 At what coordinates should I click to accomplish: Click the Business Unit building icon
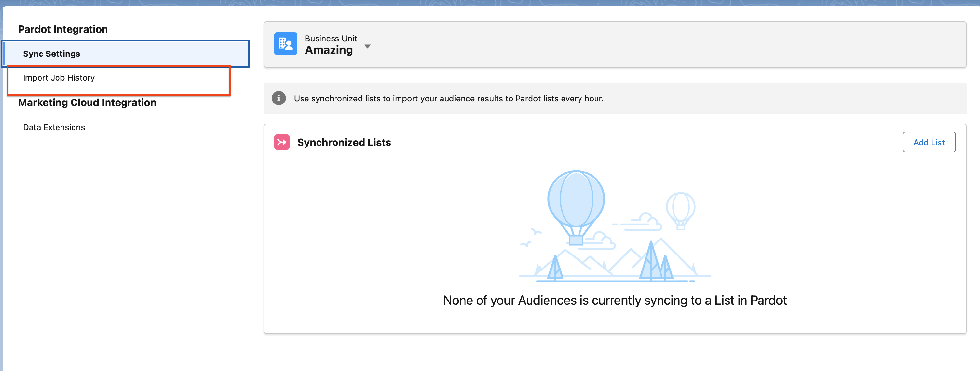pyautogui.click(x=285, y=44)
